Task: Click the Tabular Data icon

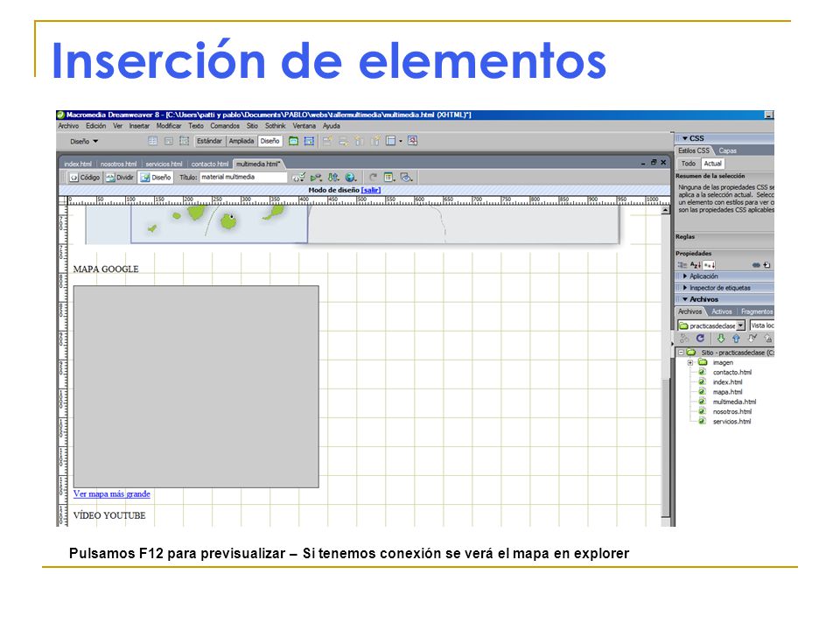Action: (412, 141)
